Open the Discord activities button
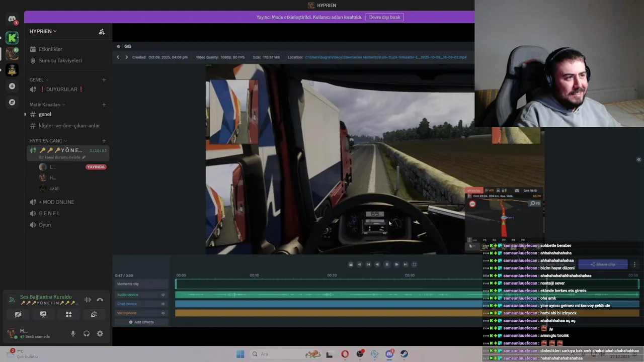 pos(68,315)
